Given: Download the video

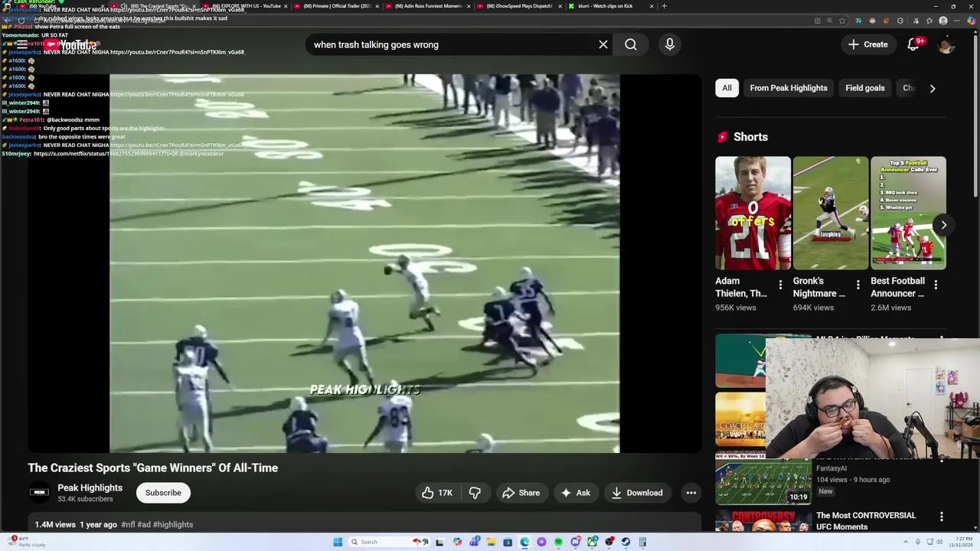Looking at the screenshot, I should tap(637, 493).
